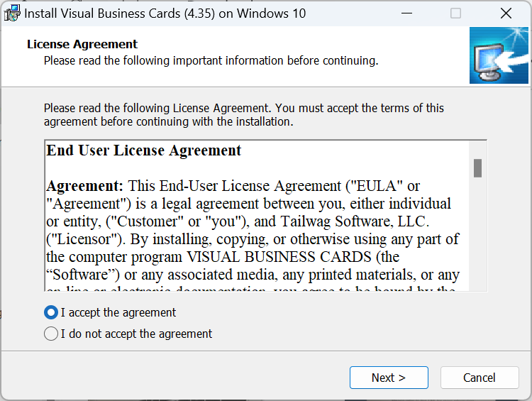
Task: Click "important information before continuing" subheading text
Action: coord(277,60)
